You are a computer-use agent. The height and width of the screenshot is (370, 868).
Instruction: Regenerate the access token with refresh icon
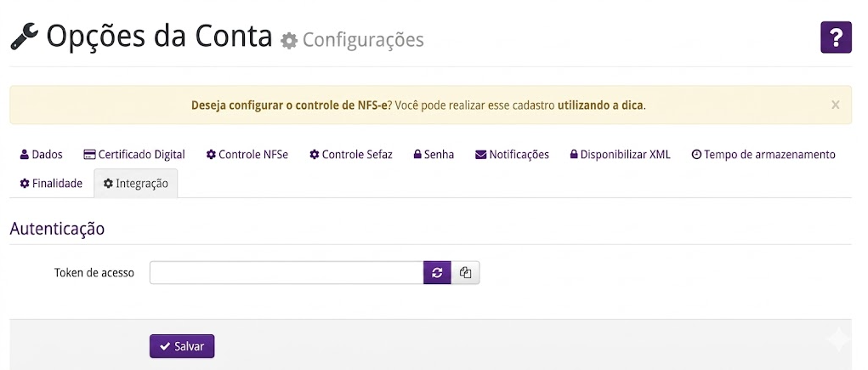point(437,272)
